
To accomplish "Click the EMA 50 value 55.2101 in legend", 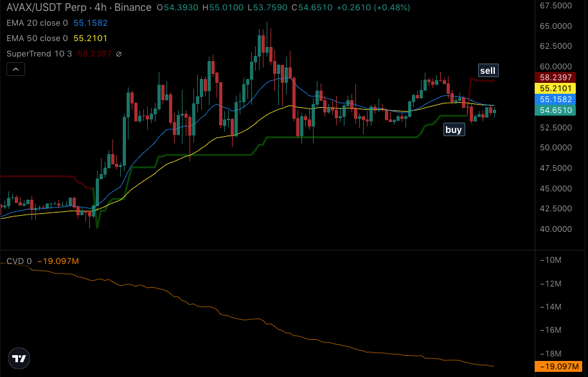I will (91, 39).
